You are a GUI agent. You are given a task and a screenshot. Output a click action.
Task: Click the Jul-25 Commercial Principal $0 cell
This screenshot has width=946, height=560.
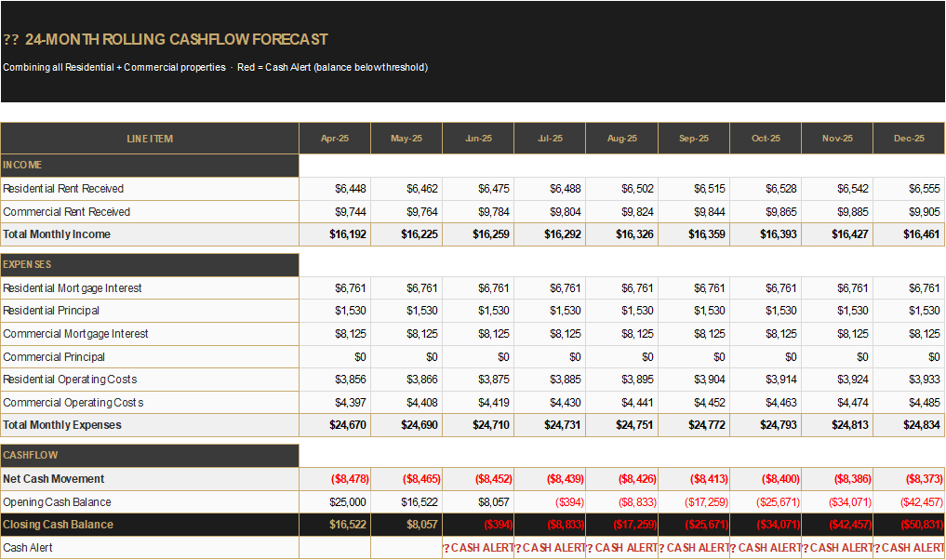[x=550, y=356]
